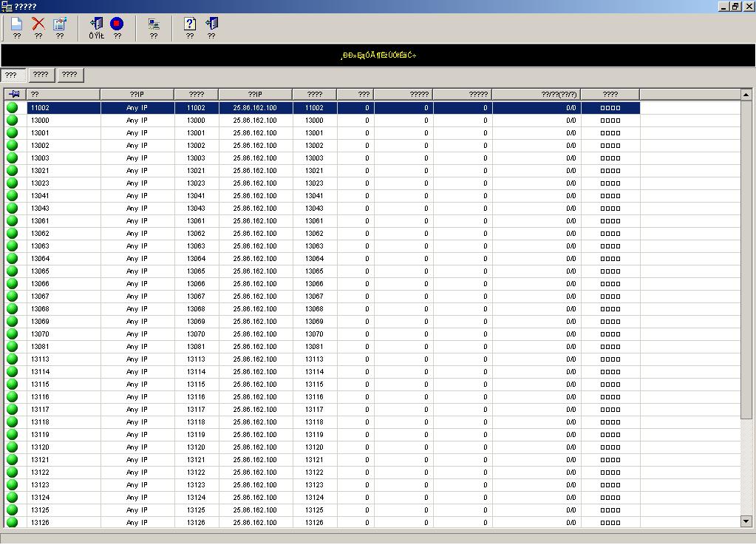Click the green status light of row 13081
Viewport: 756px width, 545px height.
(12, 346)
